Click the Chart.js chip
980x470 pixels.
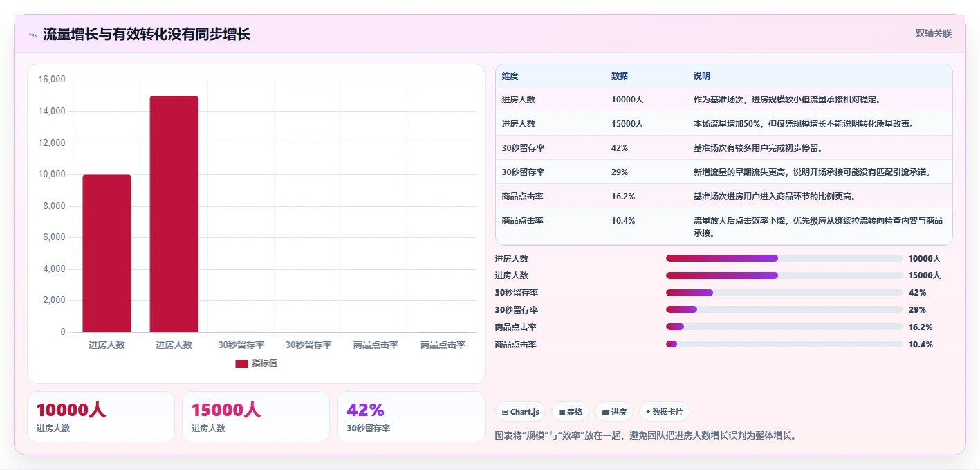point(520,412)
